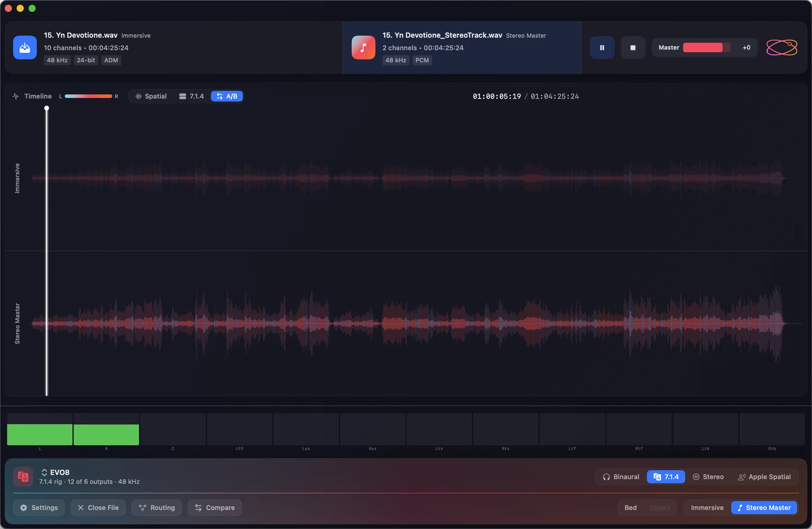Click the Master +0 gain value
Image resolution: width=812 pixels, height=529 pixels.
(746, 47)
